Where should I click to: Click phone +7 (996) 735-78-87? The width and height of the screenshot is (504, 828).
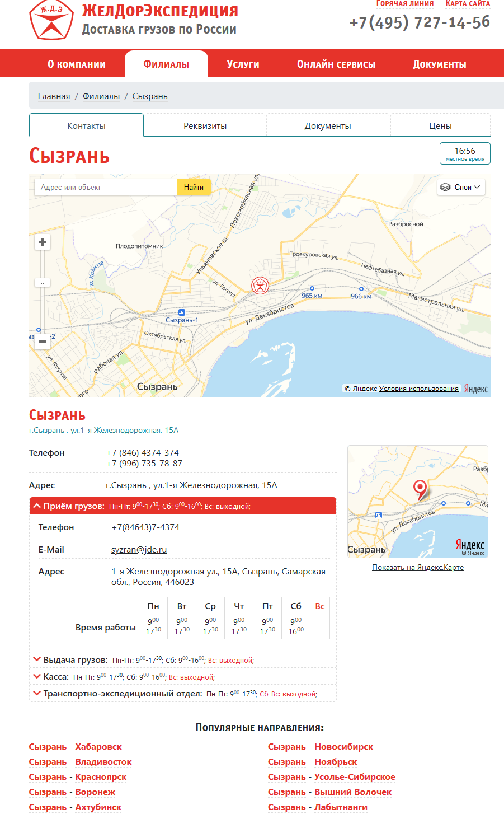[144, 463]
